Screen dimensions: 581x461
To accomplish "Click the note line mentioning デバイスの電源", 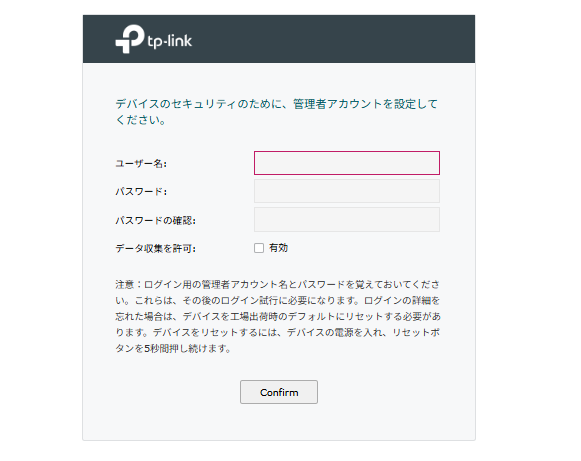I will point(278,332).
